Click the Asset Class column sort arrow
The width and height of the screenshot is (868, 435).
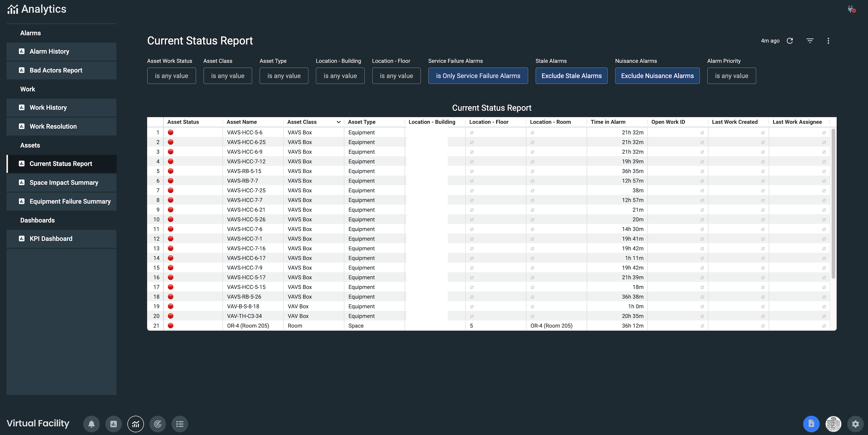pyautogui.click(x=338, y=122)
